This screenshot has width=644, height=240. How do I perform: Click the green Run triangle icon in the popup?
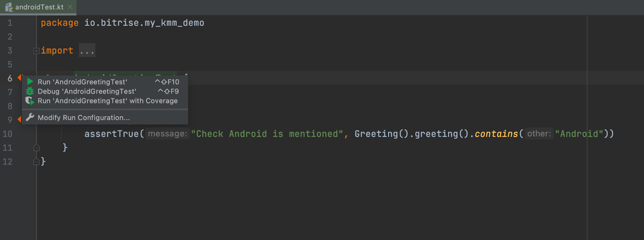point(29,81)
